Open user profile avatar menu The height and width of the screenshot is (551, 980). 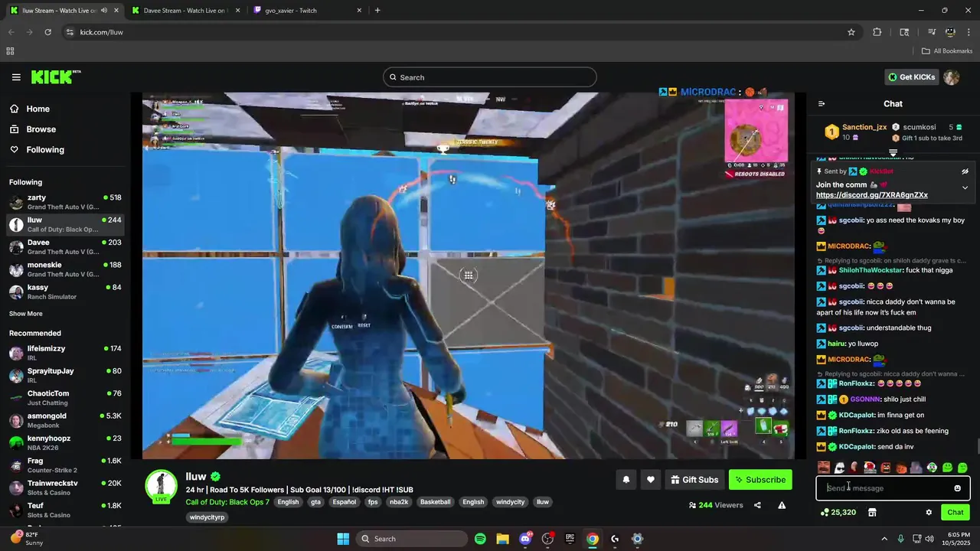952,77
